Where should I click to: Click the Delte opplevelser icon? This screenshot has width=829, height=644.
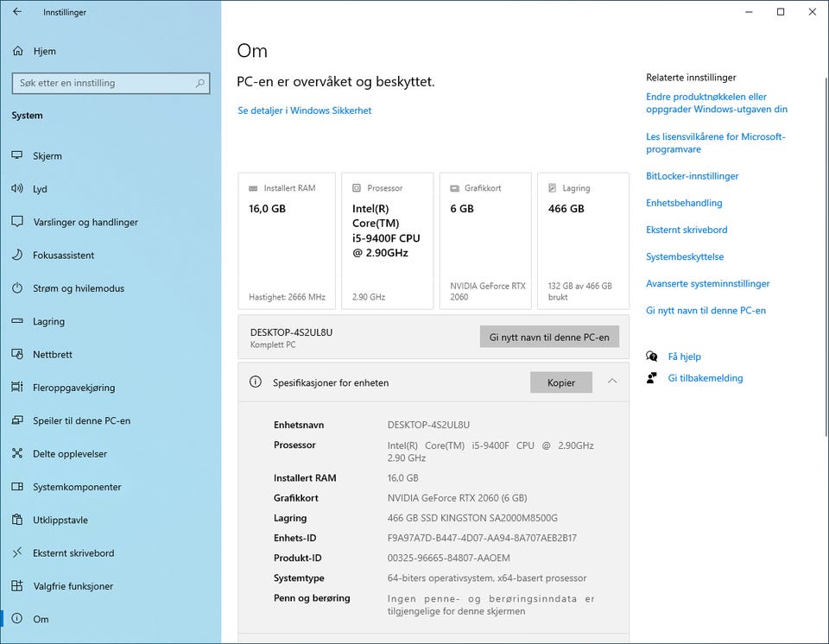(17, 453)
